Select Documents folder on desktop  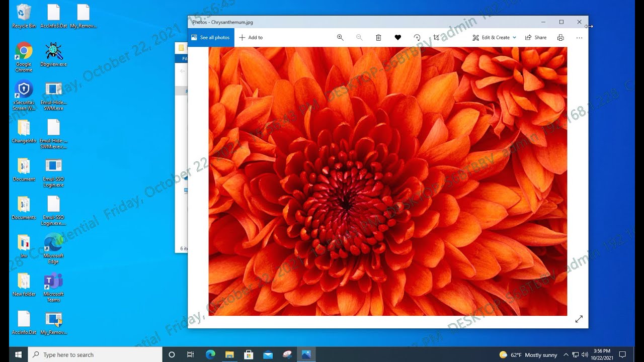click(x=24, y=208)
